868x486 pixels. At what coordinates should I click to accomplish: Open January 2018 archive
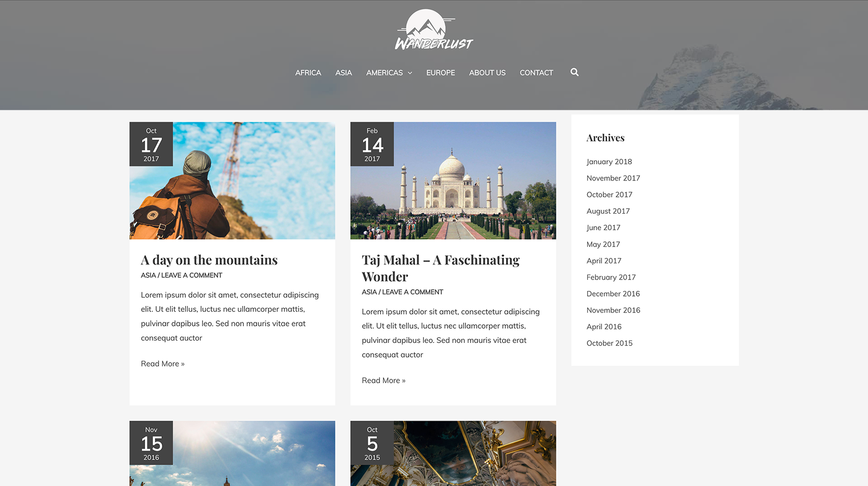click(x=609, y=162)
